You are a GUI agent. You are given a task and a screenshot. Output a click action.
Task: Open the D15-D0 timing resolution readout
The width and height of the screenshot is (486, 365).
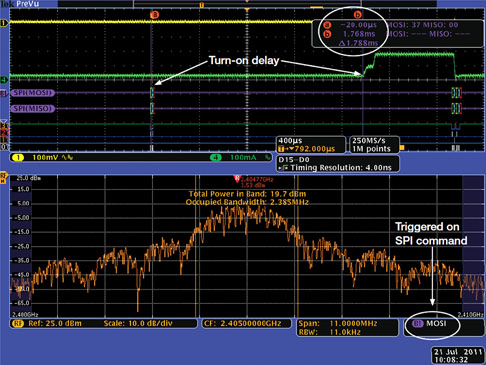point(338,164)
